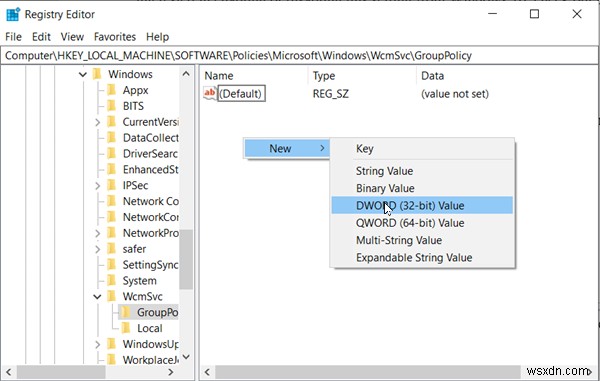This screenshot has width=600, height=381.
Task: Select the (Default) value entry
Action: click(241, 94)
